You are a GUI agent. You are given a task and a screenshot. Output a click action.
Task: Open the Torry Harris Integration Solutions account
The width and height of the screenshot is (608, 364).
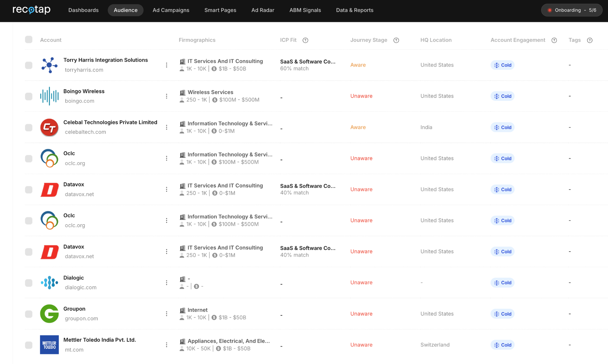105,60
